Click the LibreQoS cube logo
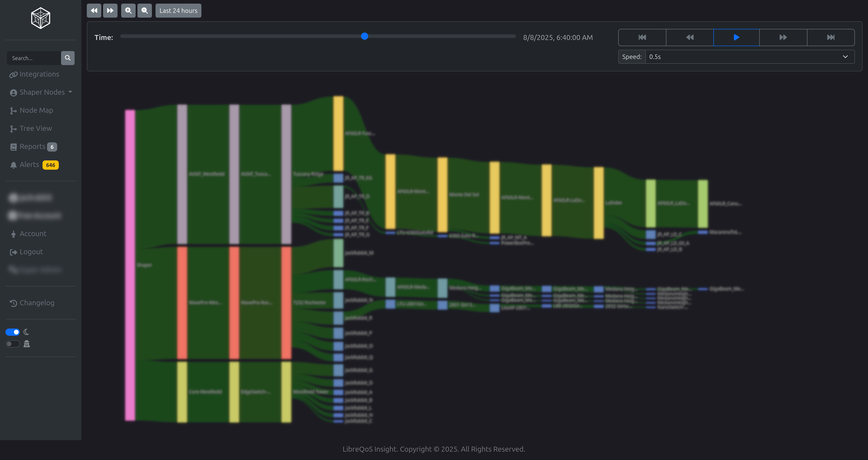Image resolution: width=868 pixels, height=460 pixels. [40, 18]
